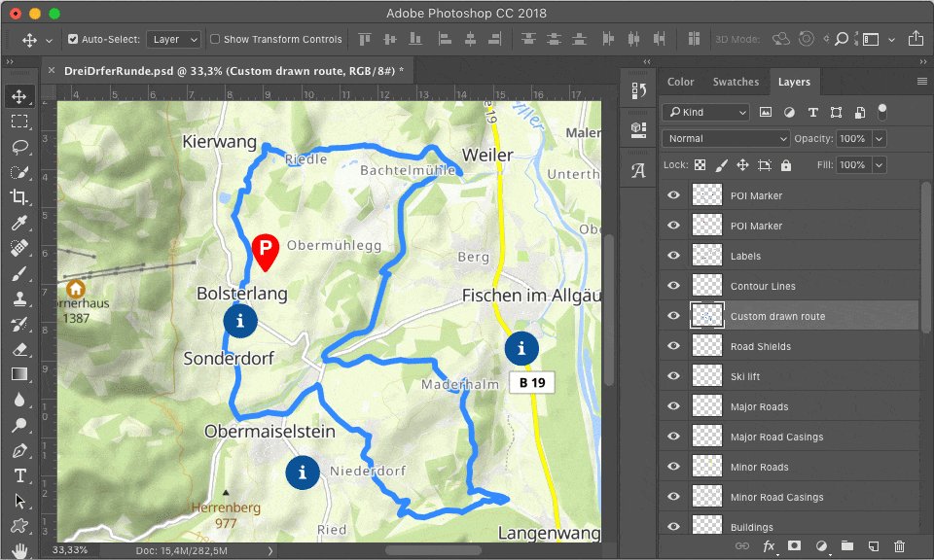Select the Lasso tool

[19, 147]
